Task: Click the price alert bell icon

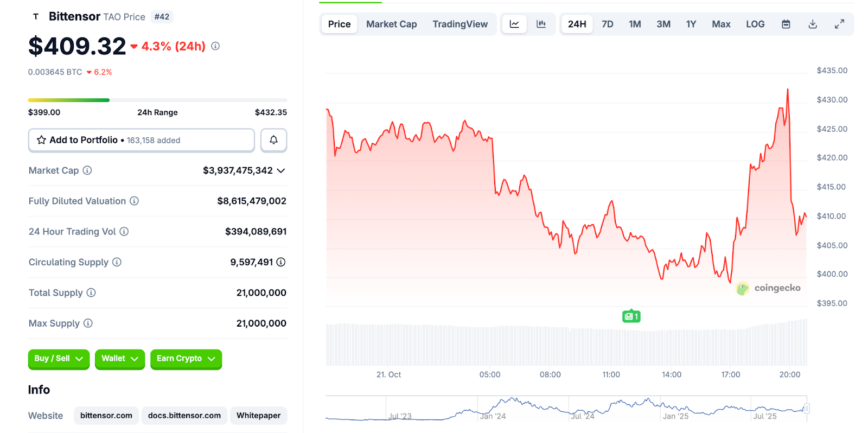Action: tap(273, 140)
